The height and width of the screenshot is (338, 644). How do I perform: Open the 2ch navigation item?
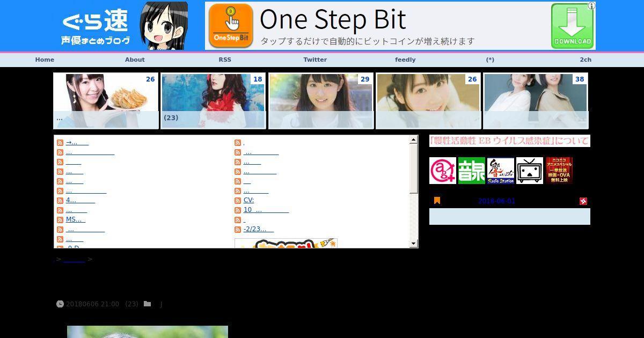(x=586, y=60)
